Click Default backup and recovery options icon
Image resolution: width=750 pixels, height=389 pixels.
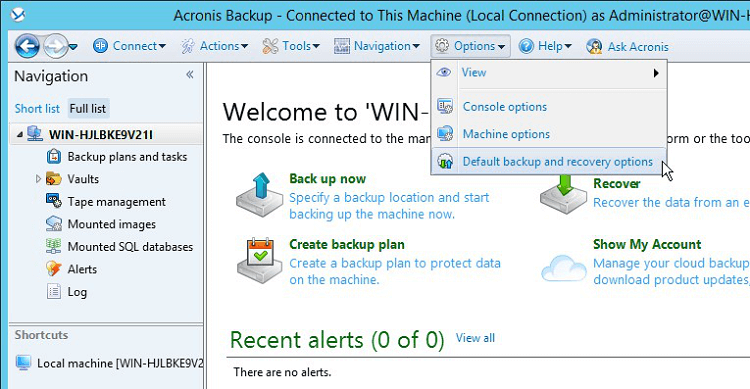click(x=445, y=161)
